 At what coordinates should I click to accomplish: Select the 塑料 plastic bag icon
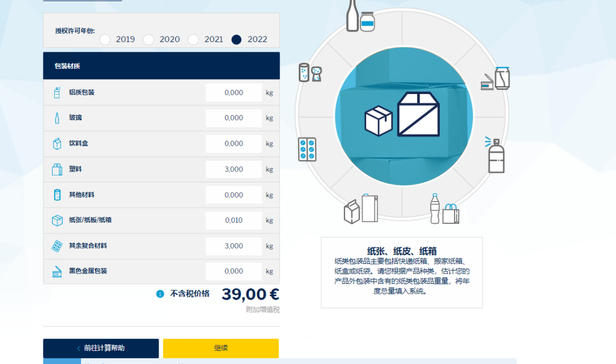click(x=56, y=169)
